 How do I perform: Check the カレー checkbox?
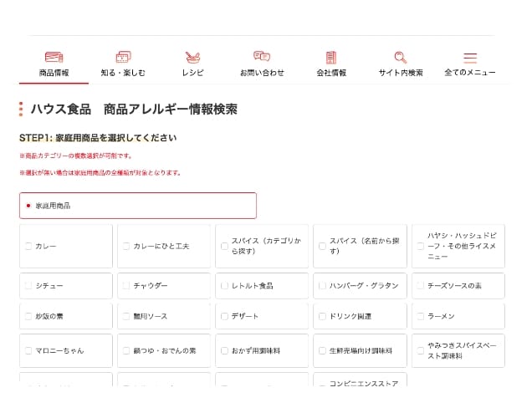(28, 246)
